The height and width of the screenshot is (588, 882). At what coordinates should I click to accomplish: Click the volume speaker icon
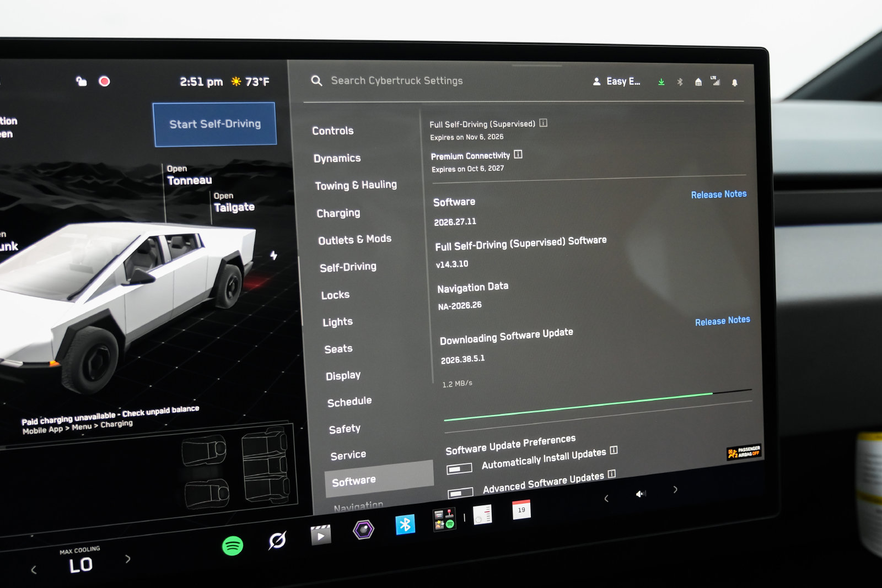[x=640, y=494]
